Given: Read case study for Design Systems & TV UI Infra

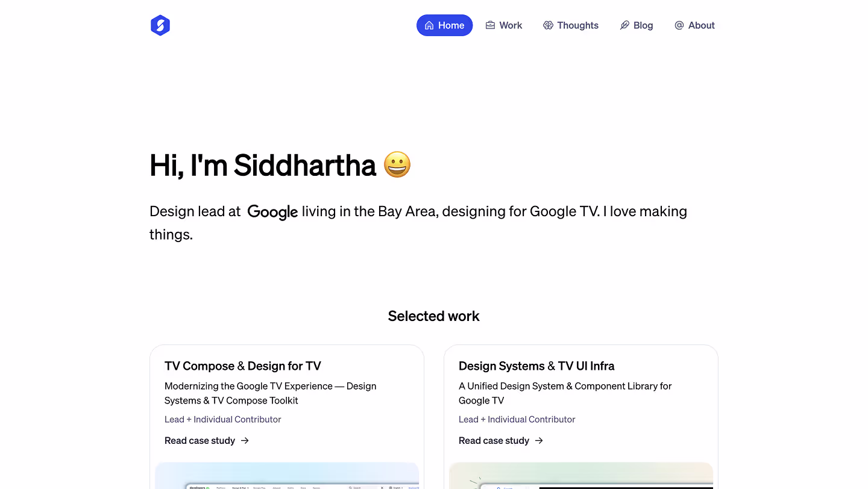Looking at the screenshot, I should pos(494,440).
